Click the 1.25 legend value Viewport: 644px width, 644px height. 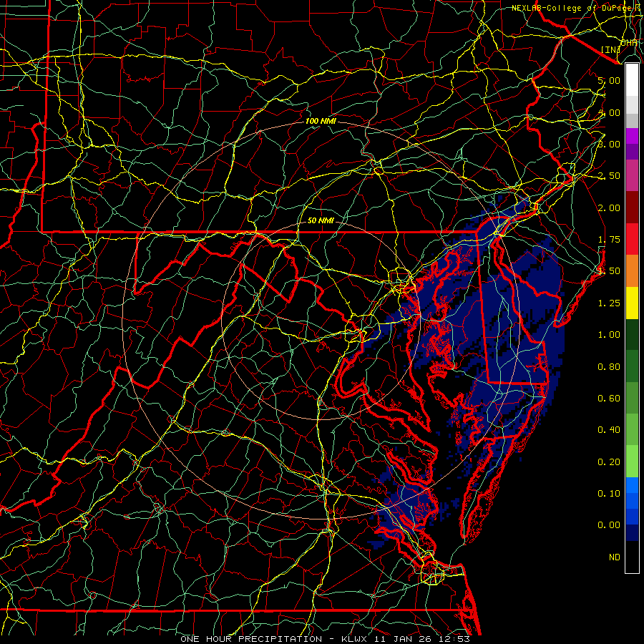609,303
